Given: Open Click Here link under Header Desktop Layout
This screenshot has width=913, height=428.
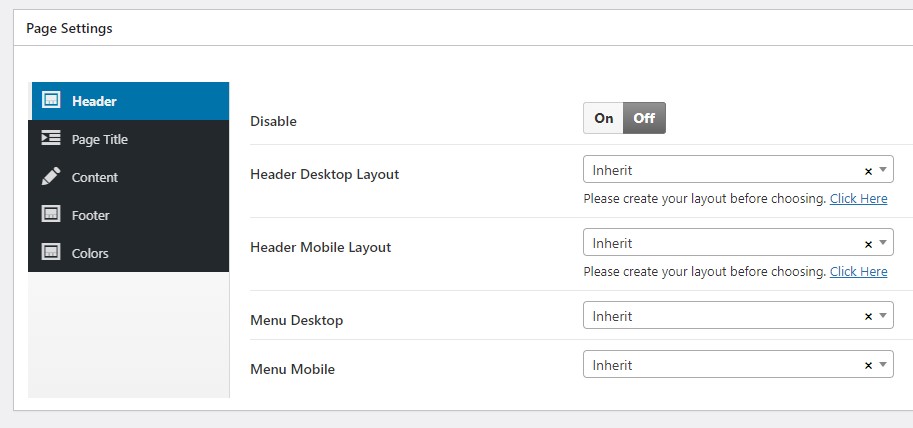Looking at the screenshot, I should coord(858,198).
